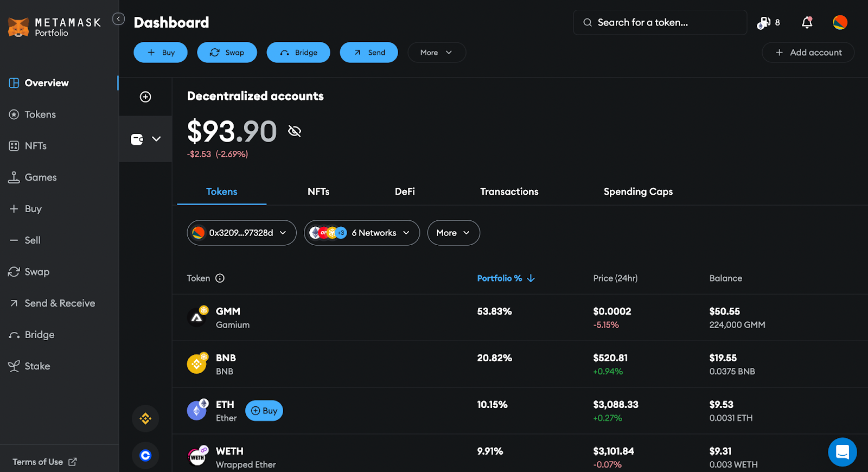The image size is (868, 472).
Task: Click the blue Buy button in the top toolbar
Action: pos(161,53)
